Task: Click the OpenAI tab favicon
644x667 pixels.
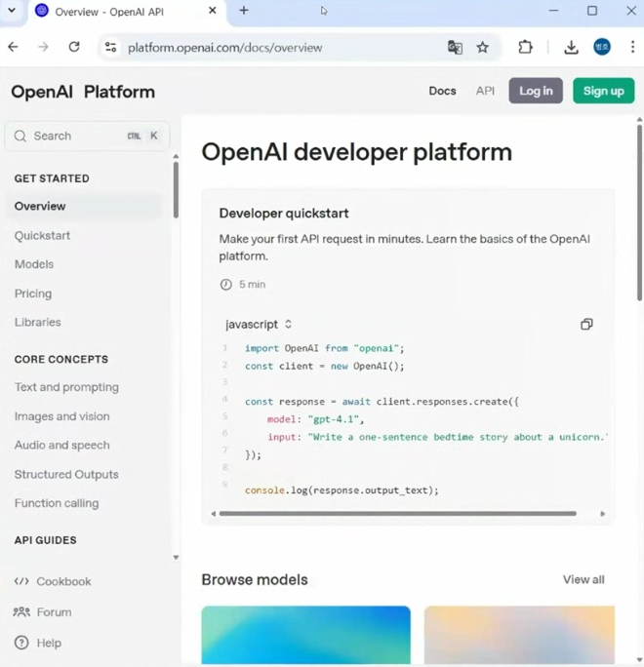Action: click(42, 11)
